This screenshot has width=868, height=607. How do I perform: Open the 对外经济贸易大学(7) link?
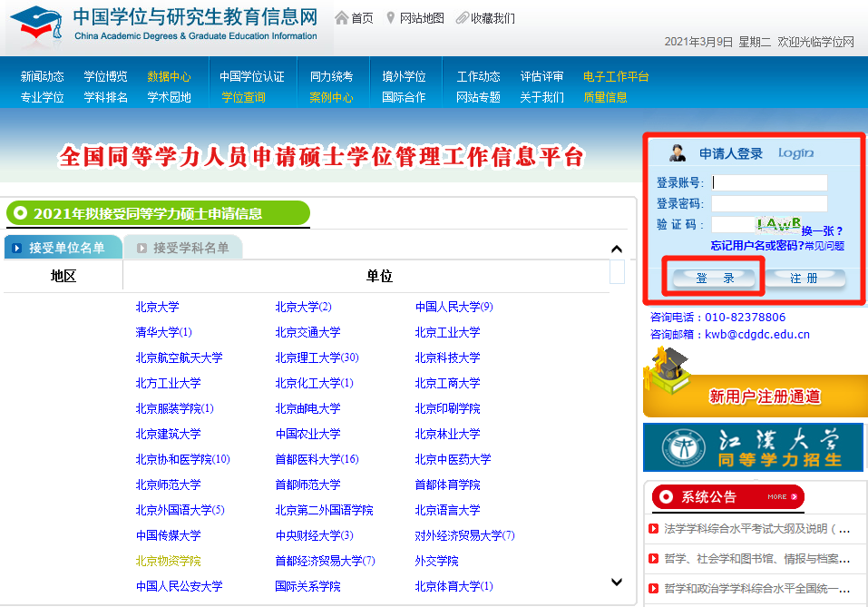[x=465, y=535]
